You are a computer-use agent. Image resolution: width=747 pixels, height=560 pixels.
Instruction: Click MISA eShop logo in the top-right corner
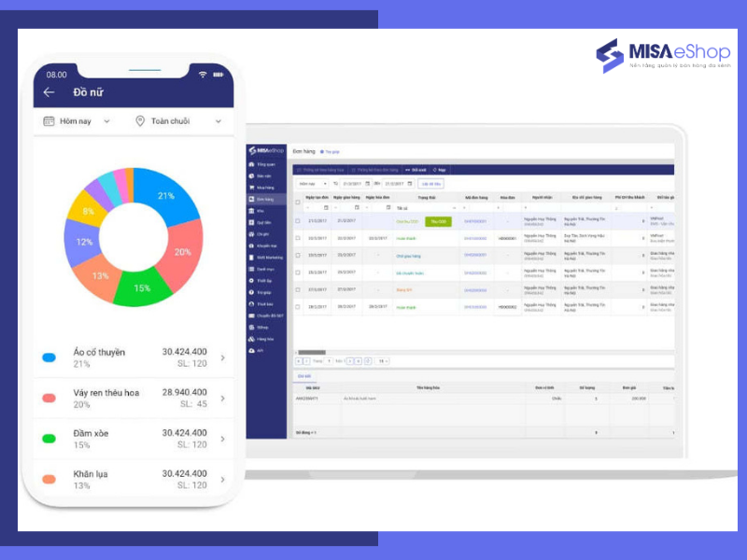[x=663, y=55]
